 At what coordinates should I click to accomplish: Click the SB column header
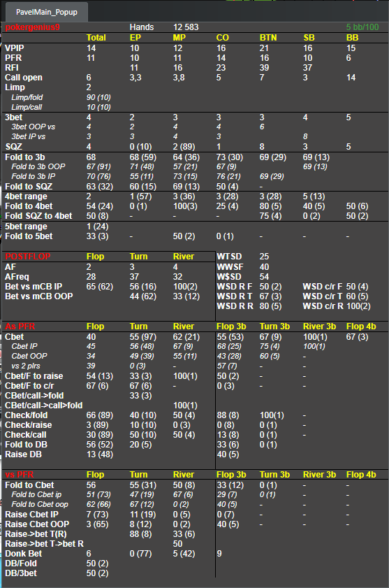click(x=309, y=38)
